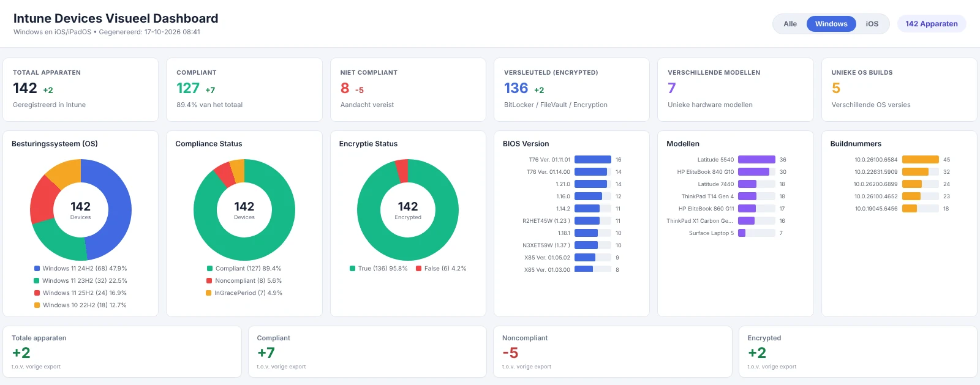Click the X85 Ver. 01.03.00 bar
Viewport: 980px width, 385px height.
point(584,270)
